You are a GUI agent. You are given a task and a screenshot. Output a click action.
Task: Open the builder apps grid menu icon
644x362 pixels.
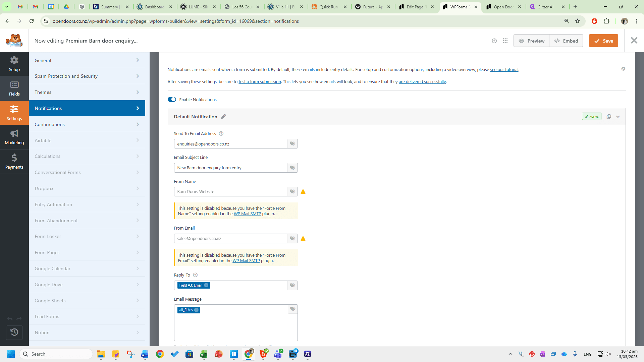(x=505, y=41)
